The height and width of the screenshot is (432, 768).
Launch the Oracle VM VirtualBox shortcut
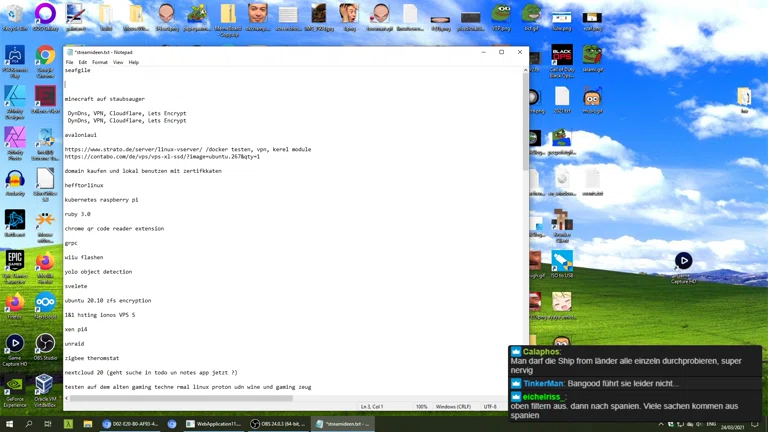(x=44, y=387)
